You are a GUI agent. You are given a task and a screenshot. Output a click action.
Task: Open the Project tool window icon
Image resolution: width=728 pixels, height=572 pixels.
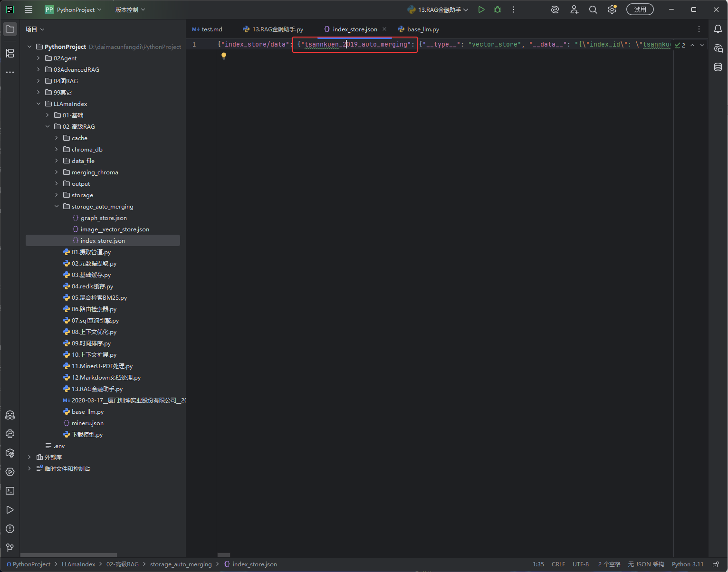click(10, 29)
